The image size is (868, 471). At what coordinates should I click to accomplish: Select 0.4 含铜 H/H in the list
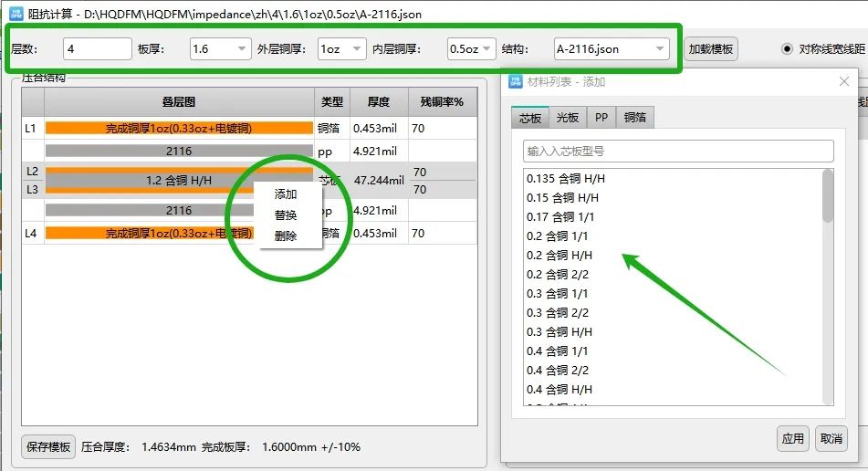tap(559, 390)
